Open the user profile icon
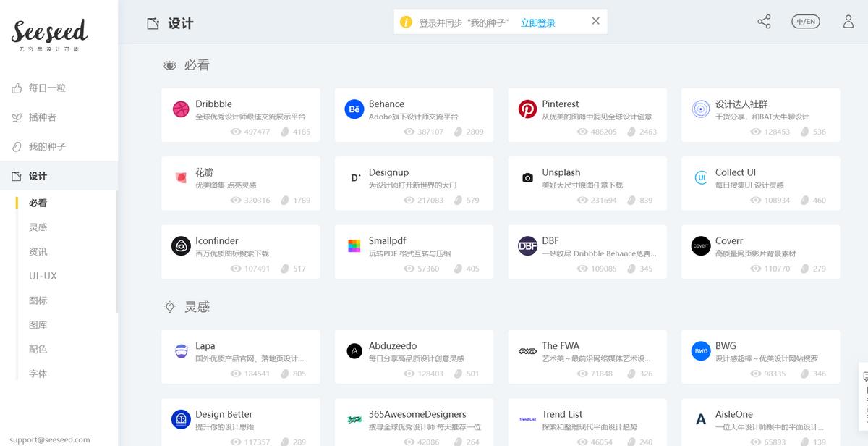Viewport: 868px width, 446px height. (848, 22)
